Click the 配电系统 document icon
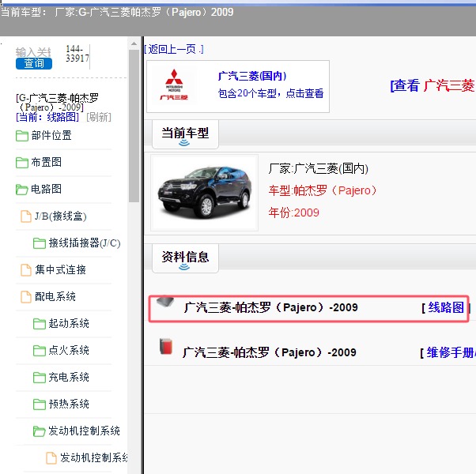Screen dimensions: 476x474 coord(26,296)
